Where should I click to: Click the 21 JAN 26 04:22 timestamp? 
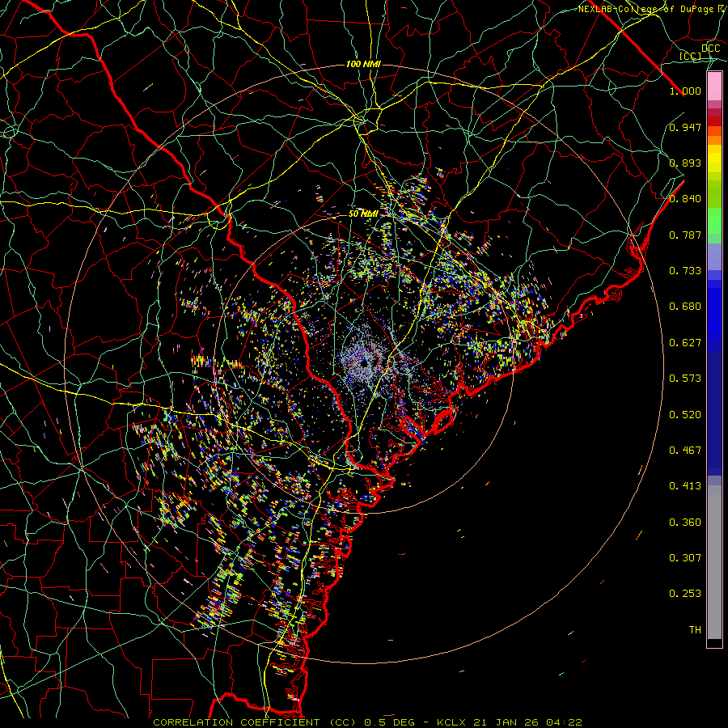point(527,722)
